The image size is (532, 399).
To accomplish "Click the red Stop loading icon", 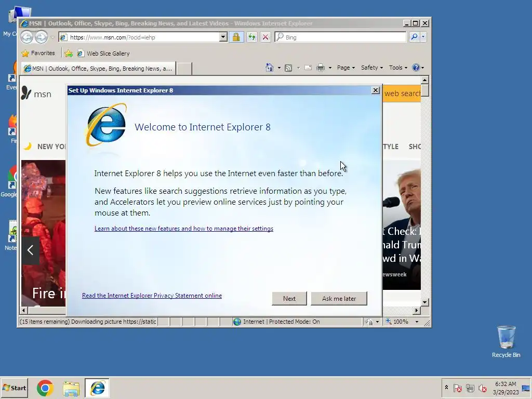I will click(x=265, y=37).
